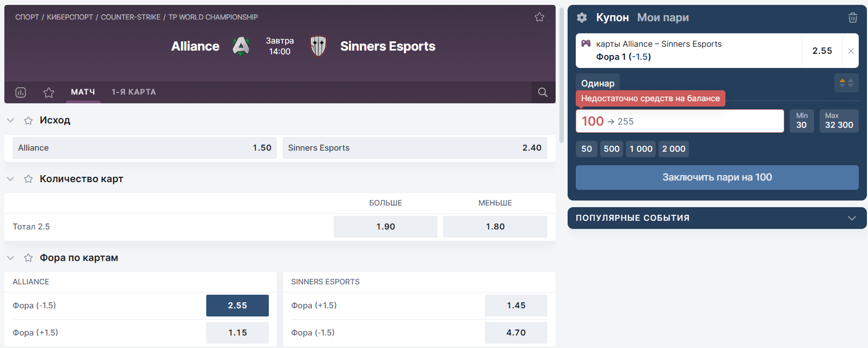This screenshot has width=868, height=348.
Task: Click the Недостаточно средств на балансе warning
Action: pos(650,98)
